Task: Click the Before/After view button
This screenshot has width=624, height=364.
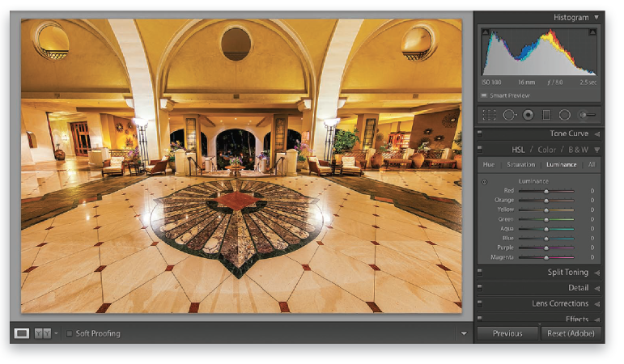Action: click(x=42, y=333)
